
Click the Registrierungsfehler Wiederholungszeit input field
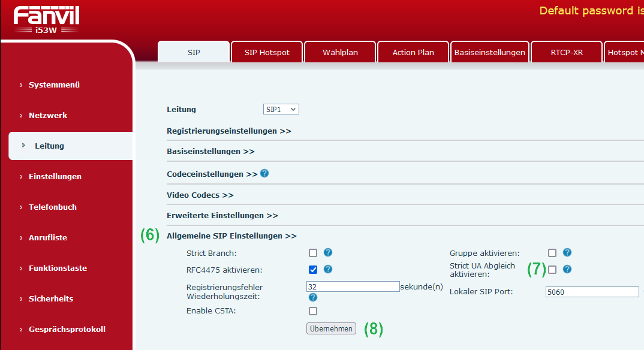[x=353, y=286]
